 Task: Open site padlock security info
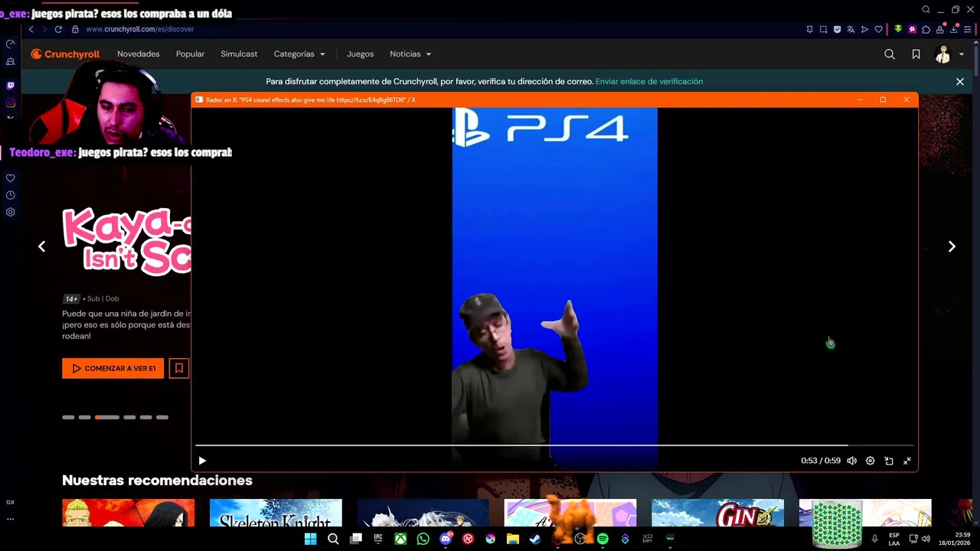coord(75,29)
